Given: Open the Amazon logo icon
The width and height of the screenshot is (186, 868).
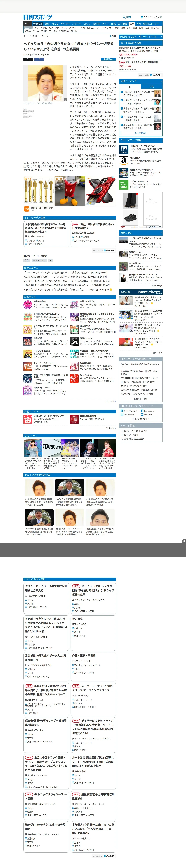Looking at the screenshot, I should point(124,161).
